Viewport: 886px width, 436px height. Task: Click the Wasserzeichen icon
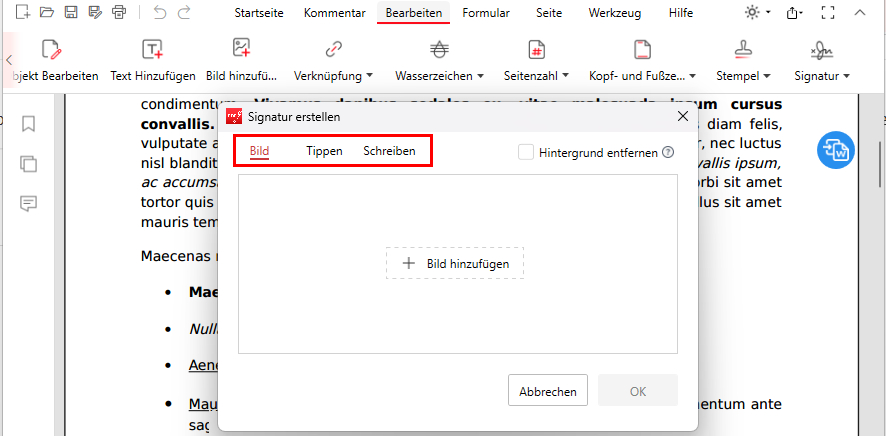(x=439, y=50)
